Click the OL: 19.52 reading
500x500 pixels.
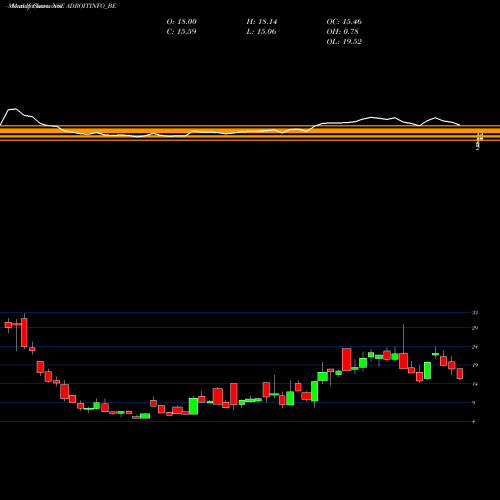pos(344,42)
